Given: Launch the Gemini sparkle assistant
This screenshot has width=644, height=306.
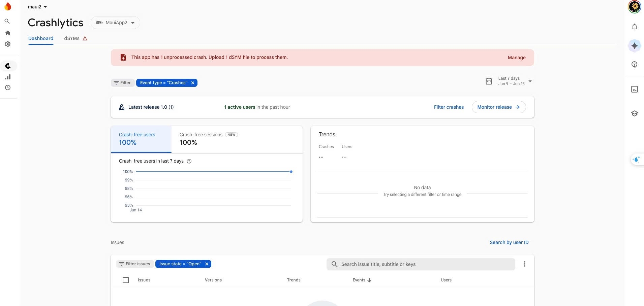Looking at the screenshot, I should tap(635, 46).
